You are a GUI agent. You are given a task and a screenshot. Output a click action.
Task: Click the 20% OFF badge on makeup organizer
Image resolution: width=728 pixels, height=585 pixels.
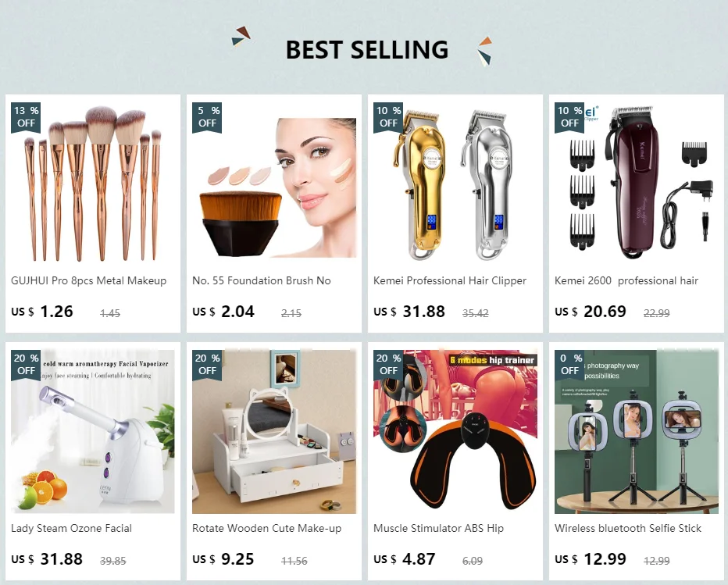207,365
